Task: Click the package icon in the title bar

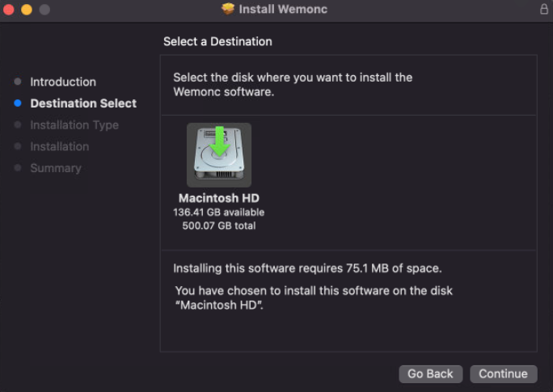Action: click(228, 10)
